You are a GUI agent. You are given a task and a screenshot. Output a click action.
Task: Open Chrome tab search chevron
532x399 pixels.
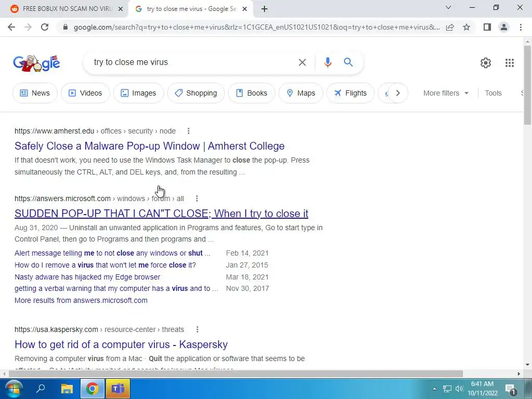pyautogui.click(x=448, y=7)
